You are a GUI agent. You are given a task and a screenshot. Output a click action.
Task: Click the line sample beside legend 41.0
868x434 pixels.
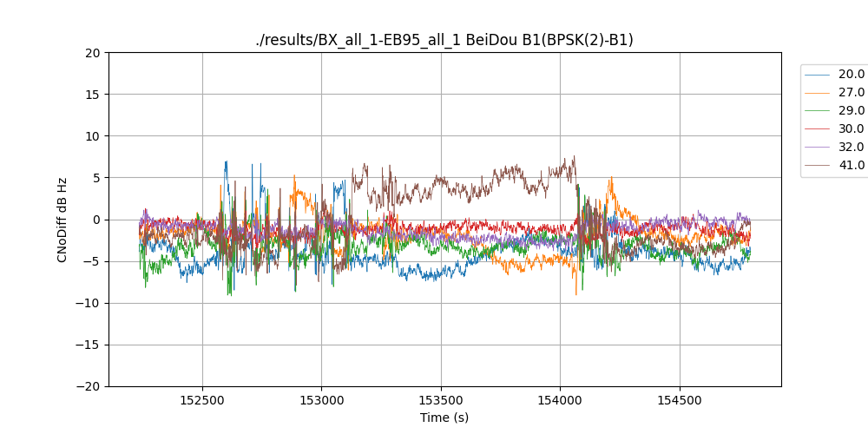click(x=817, y=166)
